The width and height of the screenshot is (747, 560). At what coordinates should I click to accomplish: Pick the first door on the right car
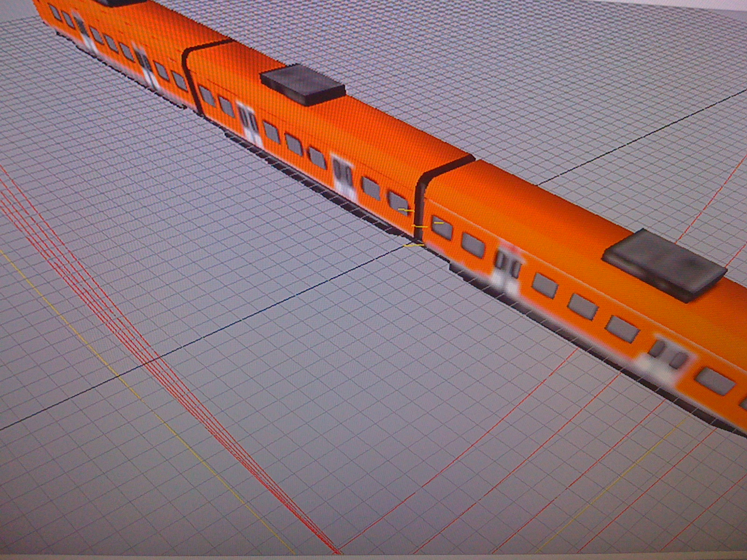(x=507, y=271)
